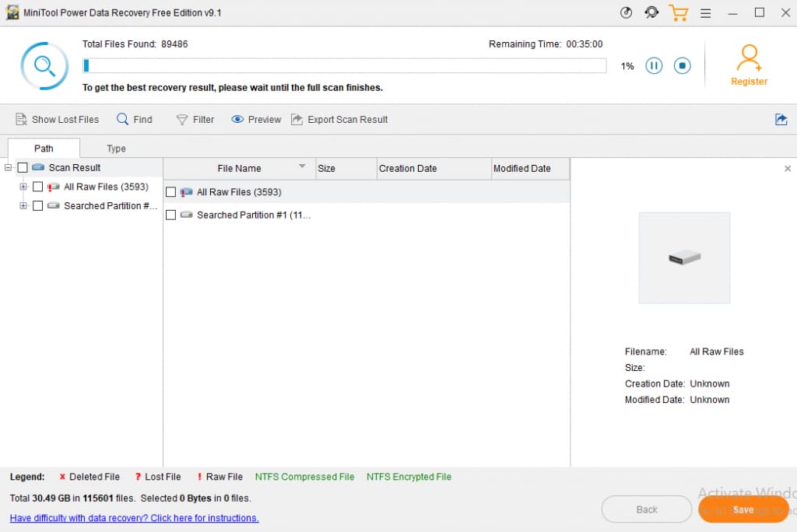Expand the Searched Partition tree node
The height and width of the screenshot is (532, 797).
[x=23, y=206]
